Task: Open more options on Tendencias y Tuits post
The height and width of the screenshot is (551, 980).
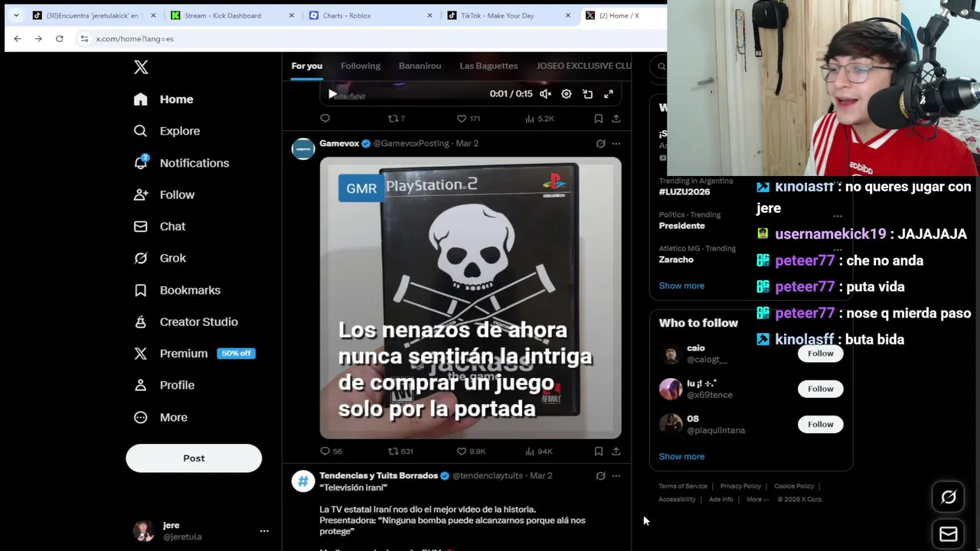Action: coord(616,476)
